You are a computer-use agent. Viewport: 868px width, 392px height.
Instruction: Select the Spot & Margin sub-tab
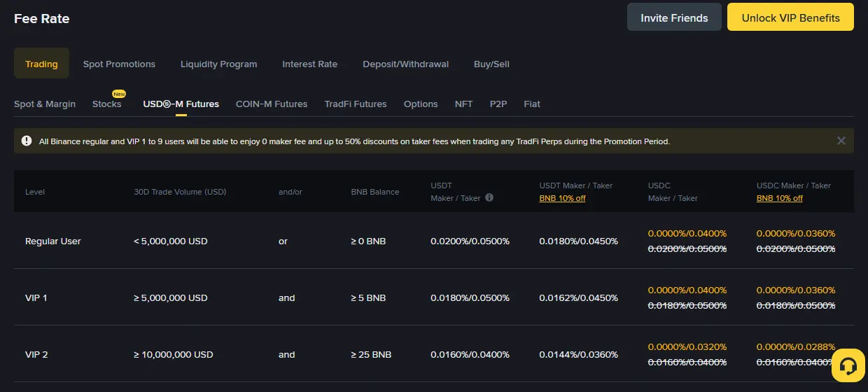[x=45, y=104]
